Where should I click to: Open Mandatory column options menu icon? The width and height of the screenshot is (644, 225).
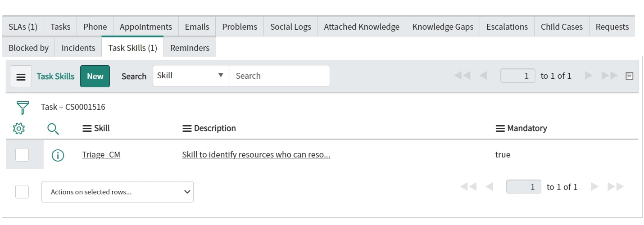coord(500,129)
